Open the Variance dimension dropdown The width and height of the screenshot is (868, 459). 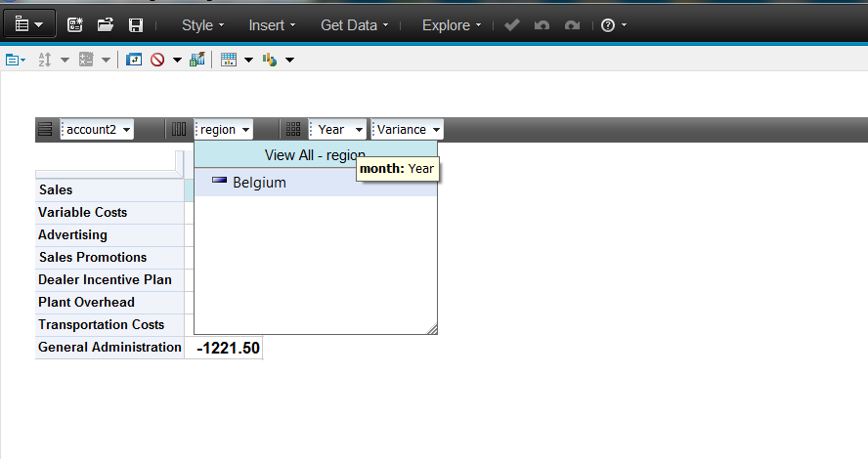pyautogui.click(x=407, y=130)
